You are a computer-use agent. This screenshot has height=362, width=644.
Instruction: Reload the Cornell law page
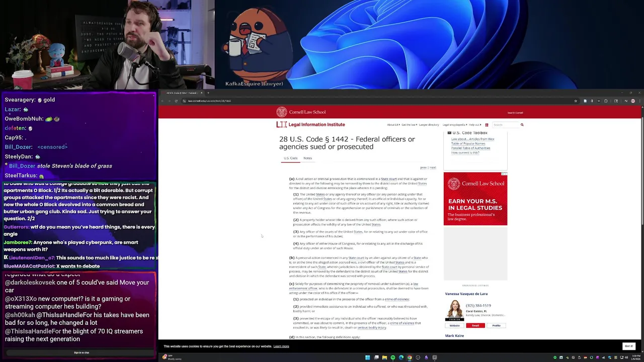click(176, 101)
